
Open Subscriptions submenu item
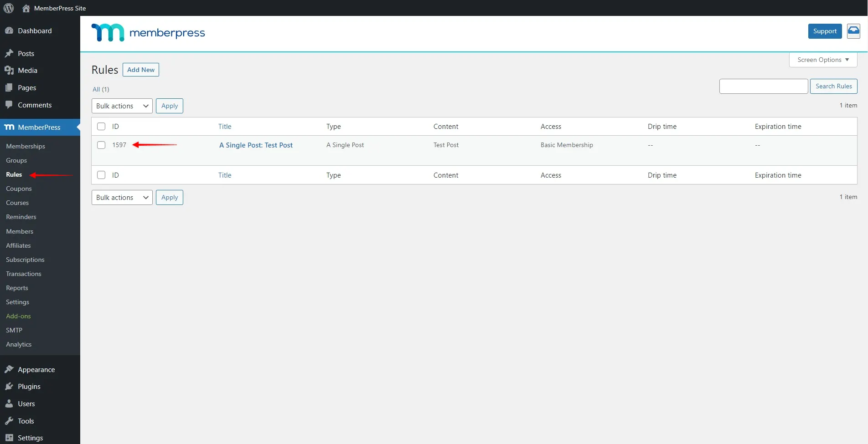[25, 260]
